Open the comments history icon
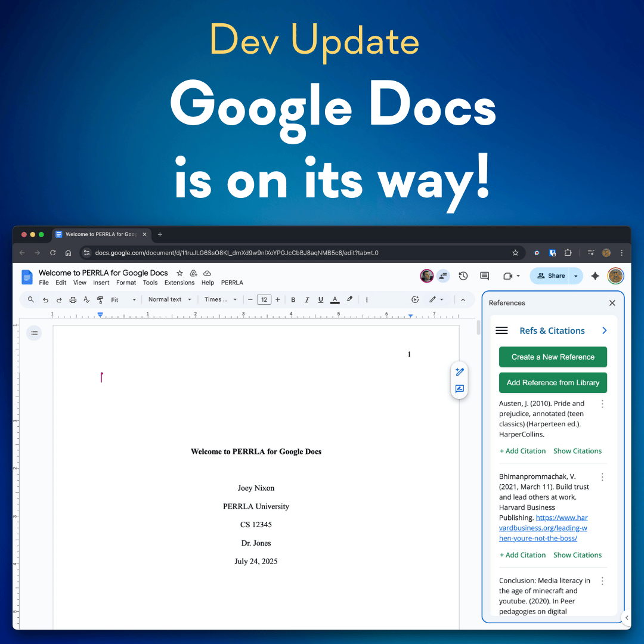The width and height of the screenshot is (644, 644). pyautogui.click(x=485, y=276)
